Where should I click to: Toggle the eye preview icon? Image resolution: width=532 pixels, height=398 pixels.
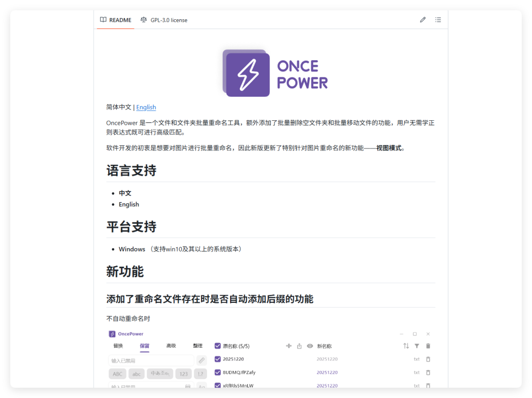310,346
